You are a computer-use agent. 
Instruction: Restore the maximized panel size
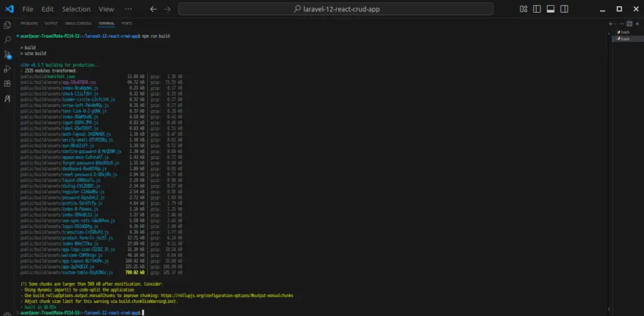(629, 23)
